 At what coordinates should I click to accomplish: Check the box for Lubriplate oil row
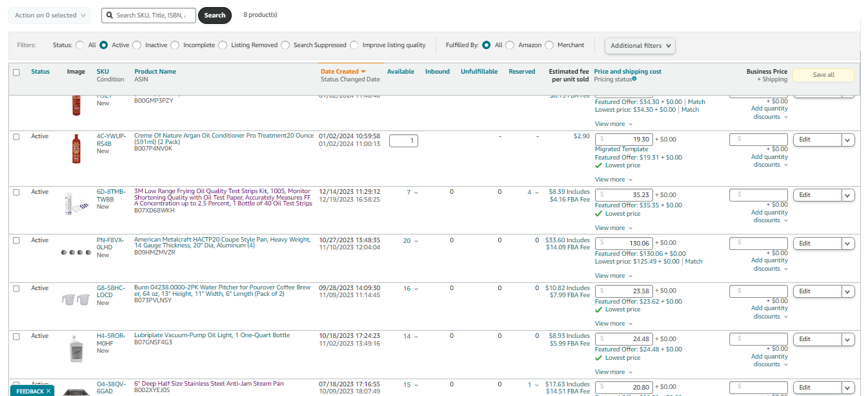[17, 336]
